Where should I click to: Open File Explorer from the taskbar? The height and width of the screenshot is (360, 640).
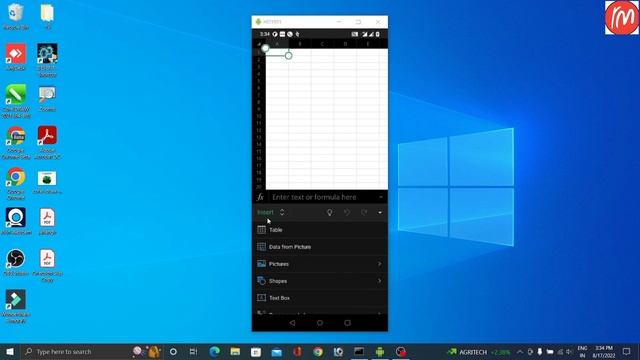tap(235, 351)
